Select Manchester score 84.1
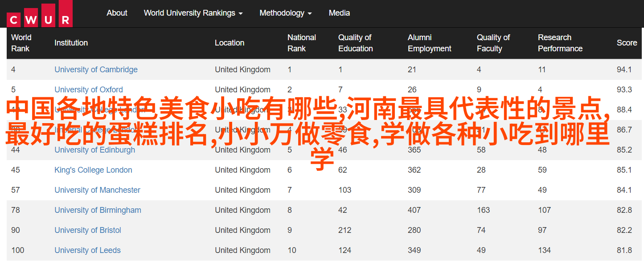The image size is (644, 261). [624, 190]
